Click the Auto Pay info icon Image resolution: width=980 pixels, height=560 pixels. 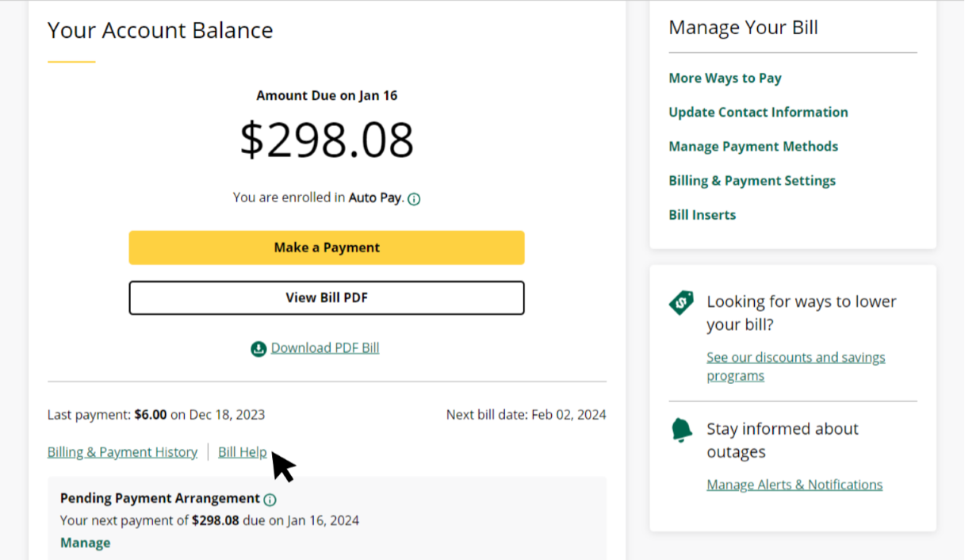point(414,199)
